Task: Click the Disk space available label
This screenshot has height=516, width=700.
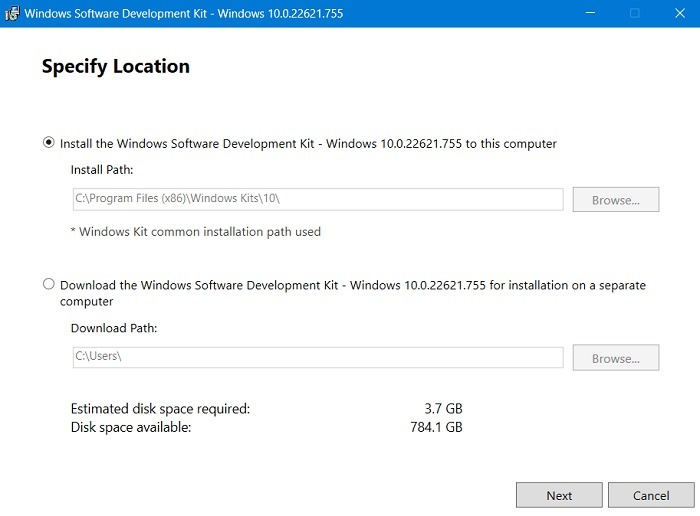Action: [x=131, y=427]
